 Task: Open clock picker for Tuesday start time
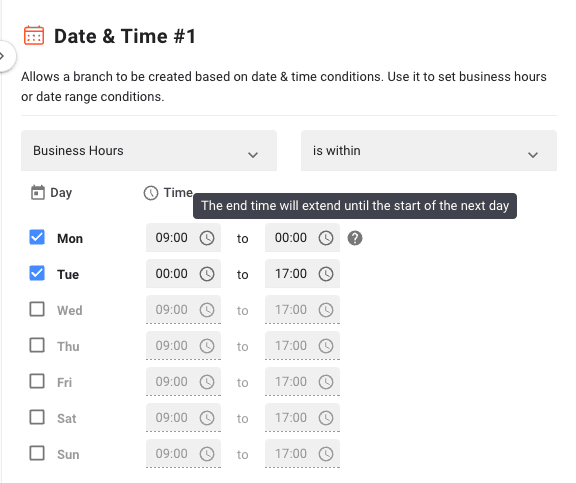point(207,274)
